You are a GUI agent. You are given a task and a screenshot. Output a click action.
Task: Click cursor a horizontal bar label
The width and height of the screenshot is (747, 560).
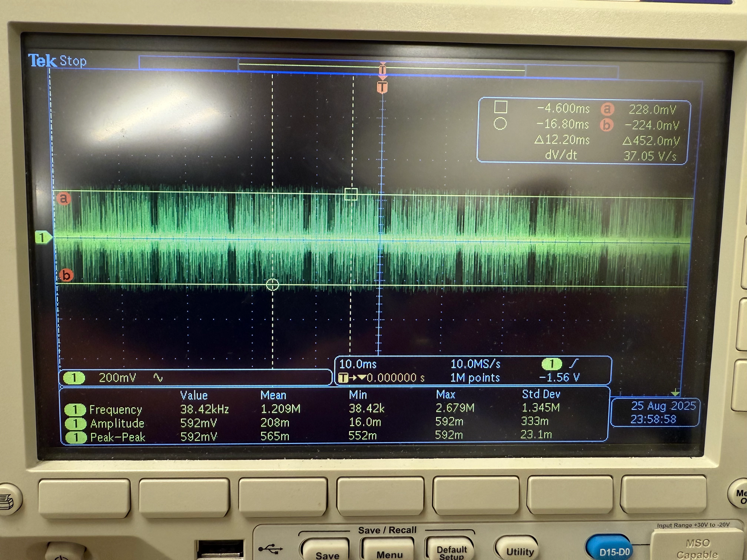(63, 198)
